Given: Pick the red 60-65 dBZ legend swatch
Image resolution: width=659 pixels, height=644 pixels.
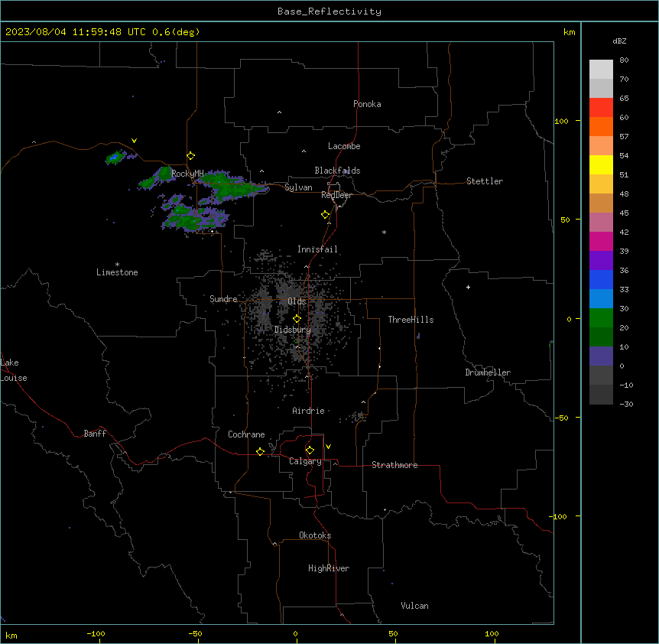Looking at the screenshot, I should (x=601, y=108).
